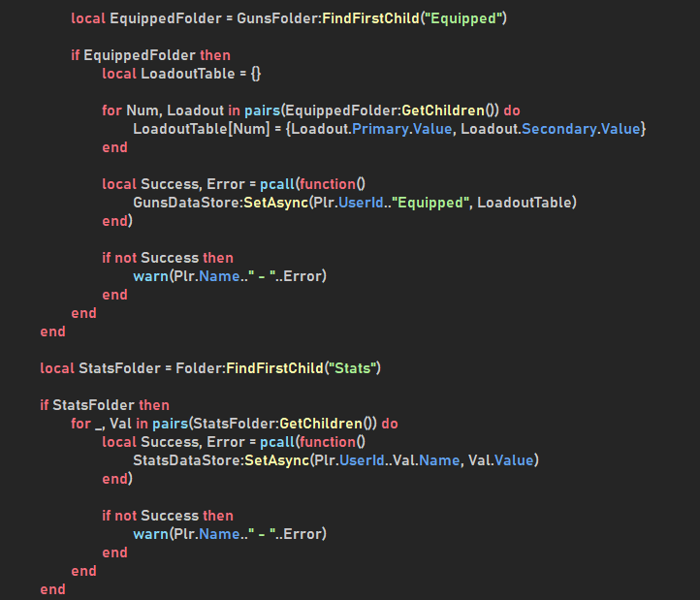This screenshot has width=700, height=600.
Task: Click 'Val.Value' in the StatsDataStore call
Action: click(x=500, y=460)
